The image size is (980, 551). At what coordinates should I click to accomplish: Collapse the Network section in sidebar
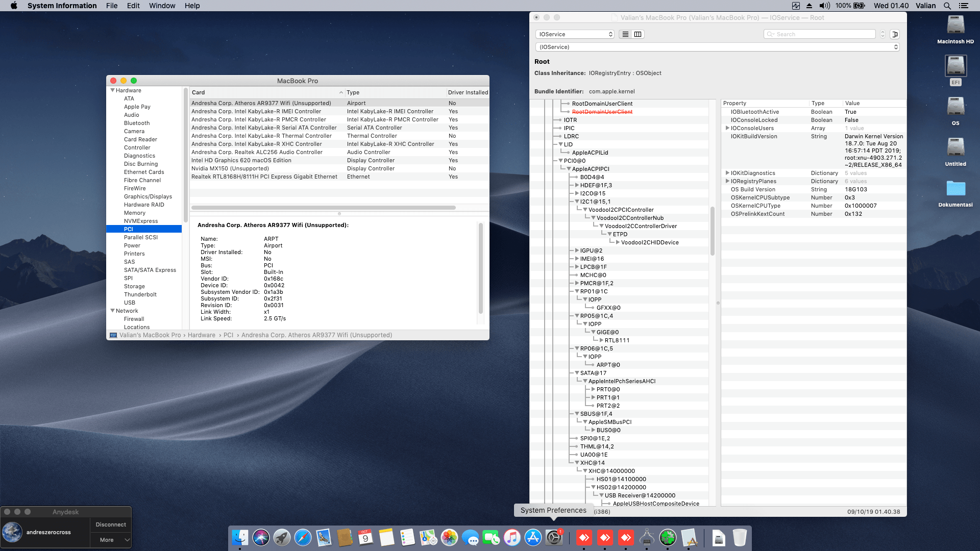(113, 311)
